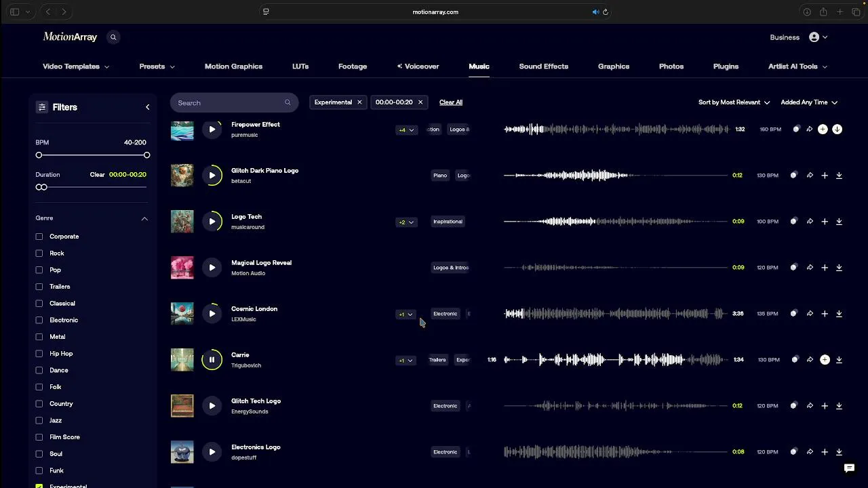Share the Electronics Logo track
This screenshot has height=488, width=868.
(810, 452)
